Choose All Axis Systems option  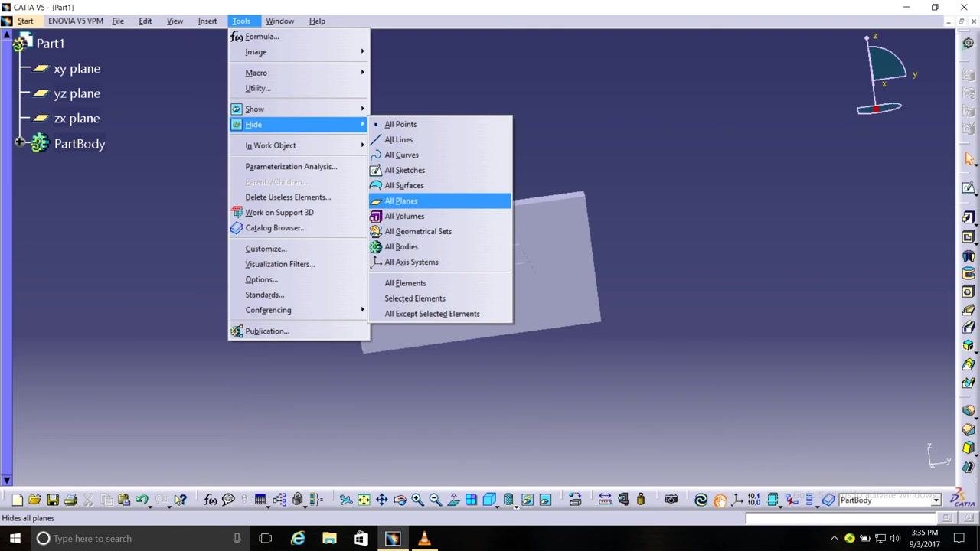440,262
